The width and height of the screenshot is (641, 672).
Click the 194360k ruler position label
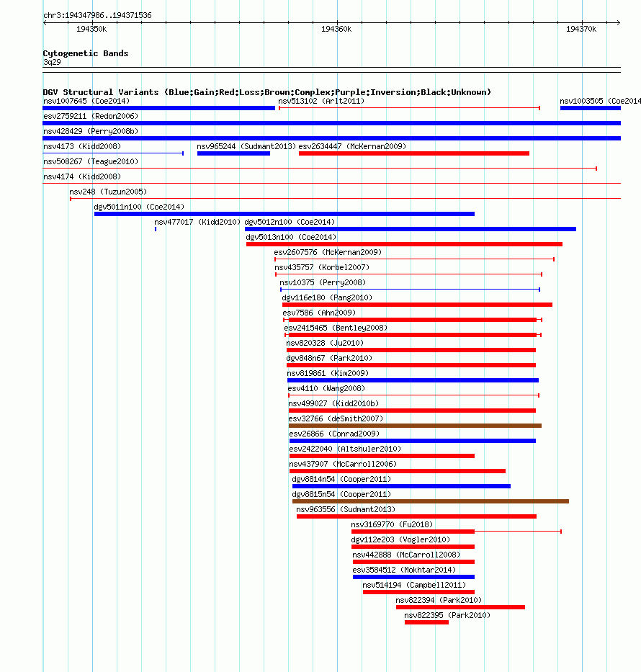(x=336, y=29)
